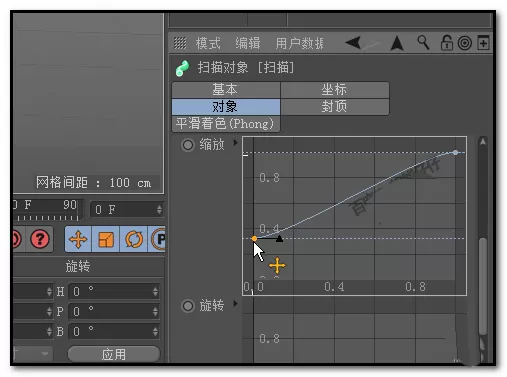The image size is (507, 377).
Task: Click the H field stepper arrows
Action: (x=155, y=292)
